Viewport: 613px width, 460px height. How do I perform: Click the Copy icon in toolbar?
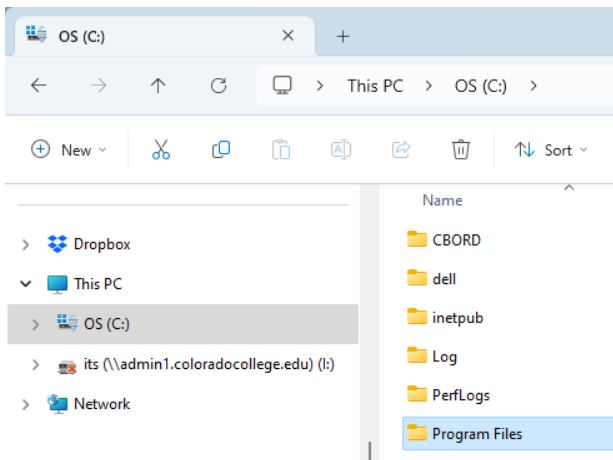click(221, 150)
